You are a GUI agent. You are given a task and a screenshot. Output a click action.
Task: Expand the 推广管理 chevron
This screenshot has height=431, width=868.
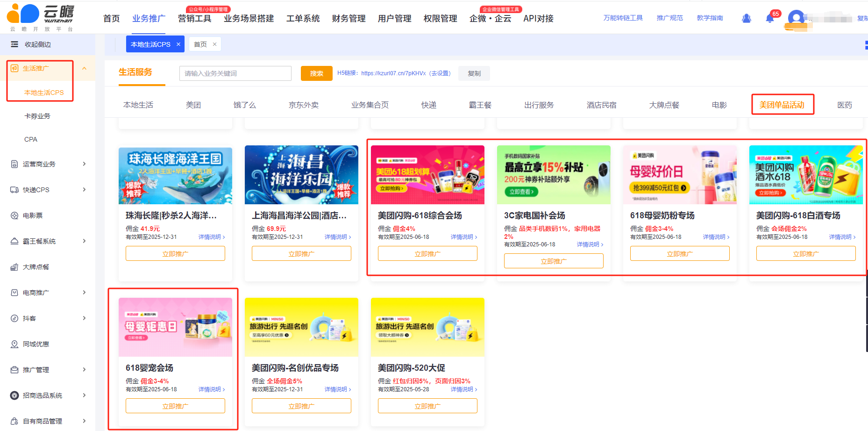[85, 370]
